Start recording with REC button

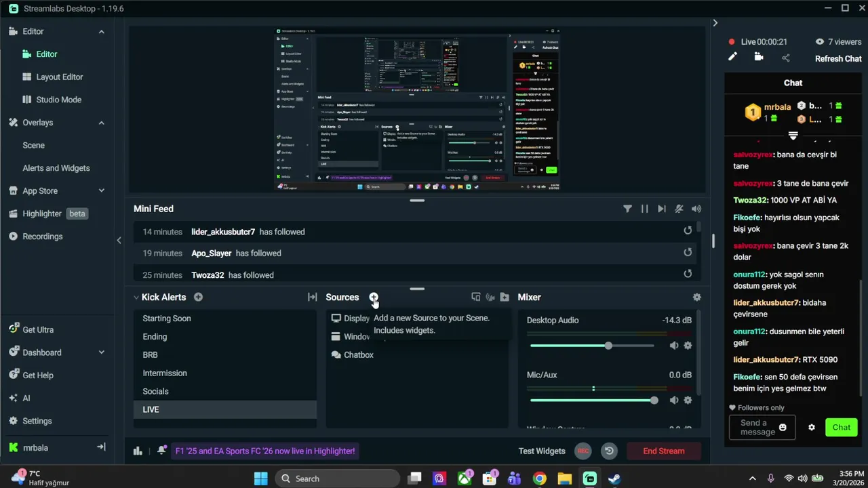(582, 451)
